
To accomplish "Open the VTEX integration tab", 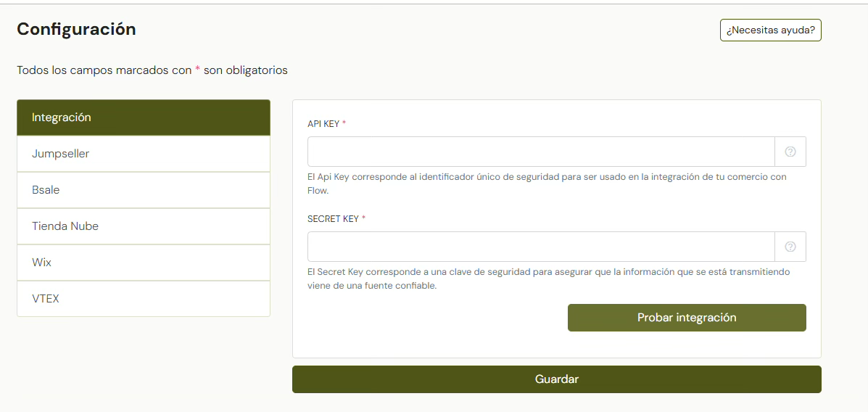I will tap(144, 299).
